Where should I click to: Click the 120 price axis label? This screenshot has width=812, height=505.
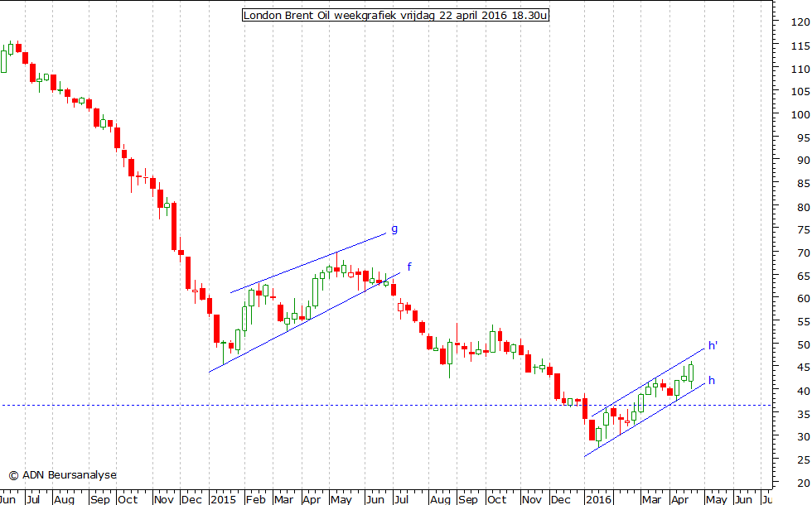[800, 22]
